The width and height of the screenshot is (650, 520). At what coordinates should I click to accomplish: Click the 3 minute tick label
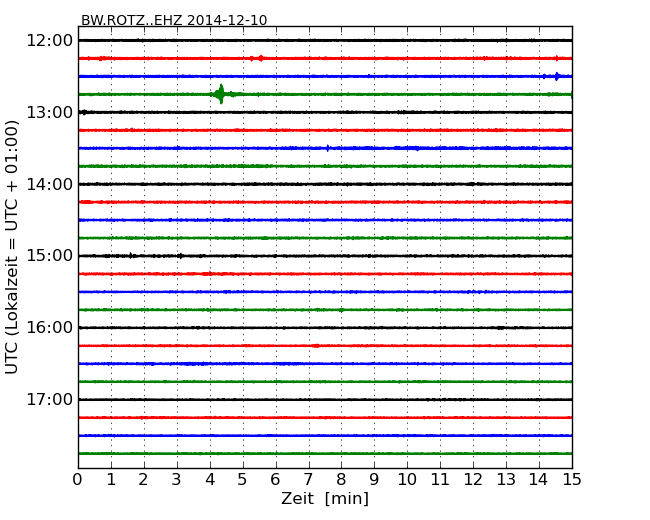(x=177, y=479)
